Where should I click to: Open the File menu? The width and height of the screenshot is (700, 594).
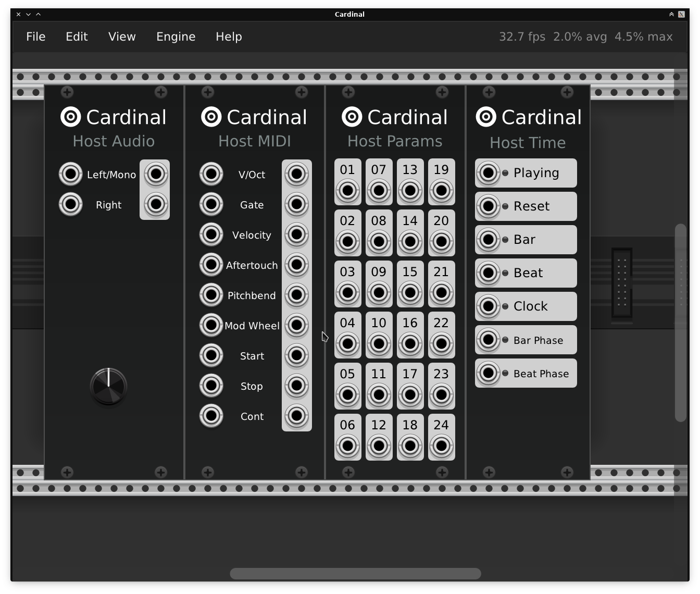tap(36, 36)
